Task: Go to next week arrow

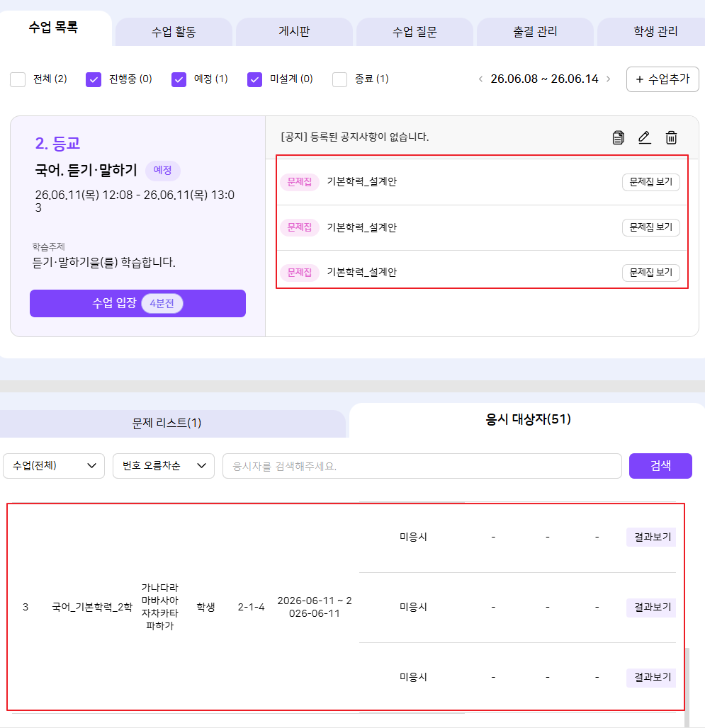Action: point(608,79)
